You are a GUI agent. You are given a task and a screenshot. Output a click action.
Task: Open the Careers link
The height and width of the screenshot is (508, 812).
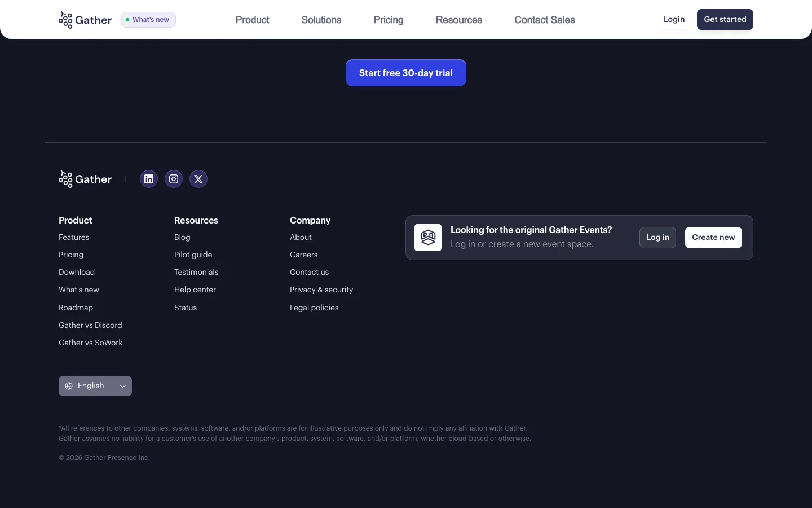click(304, 255)
